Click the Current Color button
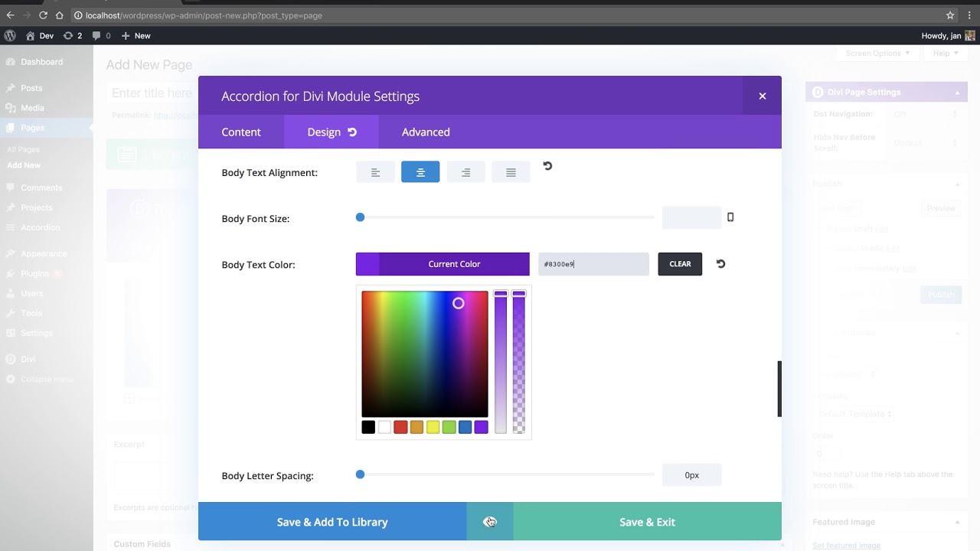 [443, 264]
